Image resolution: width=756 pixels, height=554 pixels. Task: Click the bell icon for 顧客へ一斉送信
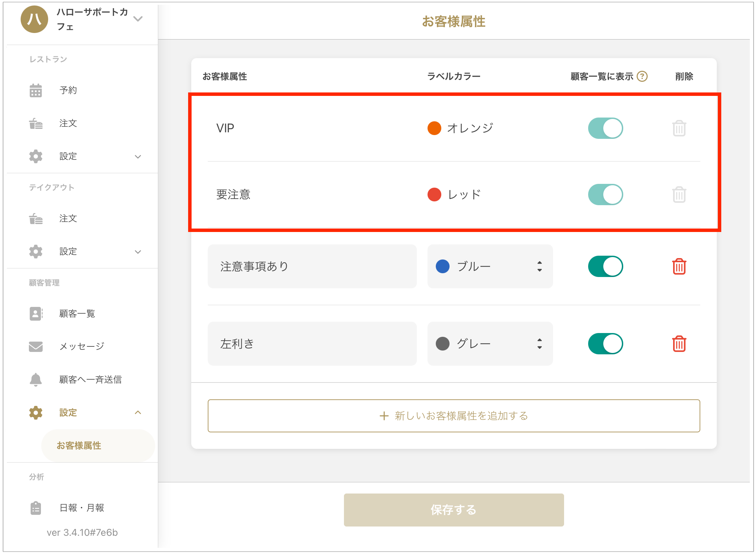point(36,379)
